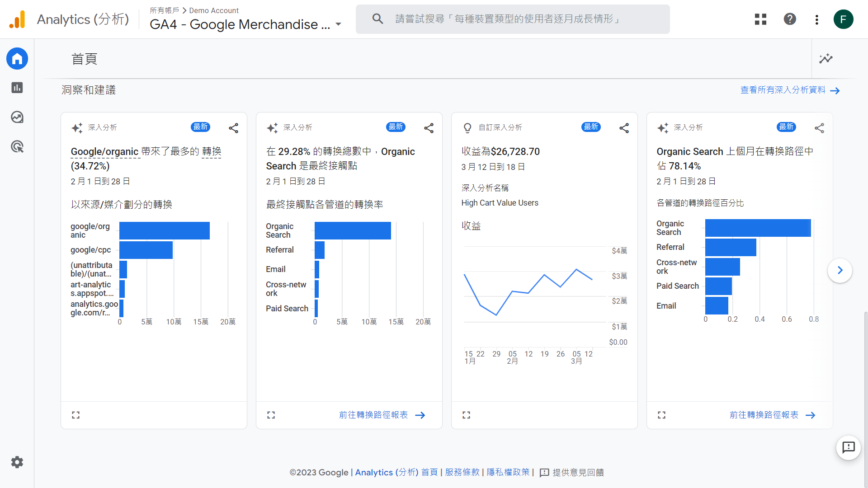
Task: Click 提供意見回饋 in the footer
Action: pyautogui.click(x=572, y=473)
